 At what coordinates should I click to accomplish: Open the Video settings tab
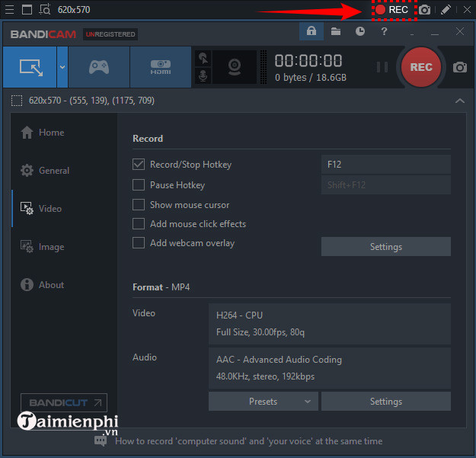[x=41, y=209]
